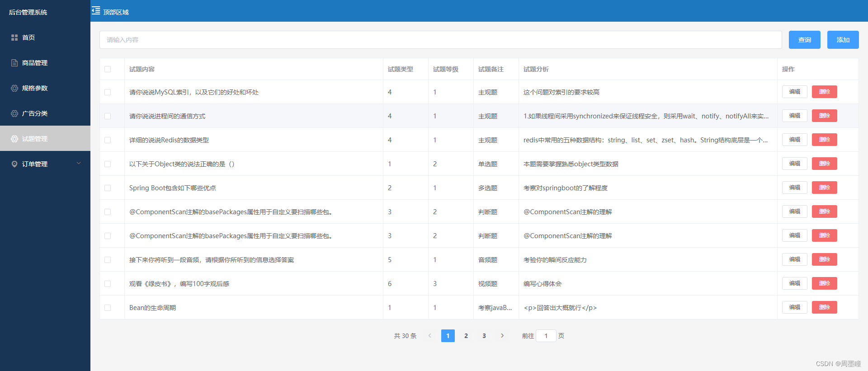The width and height of the screenshot is (868, 371).
Task: Click the 广告分类 gear icon
Action: (14, 113)
